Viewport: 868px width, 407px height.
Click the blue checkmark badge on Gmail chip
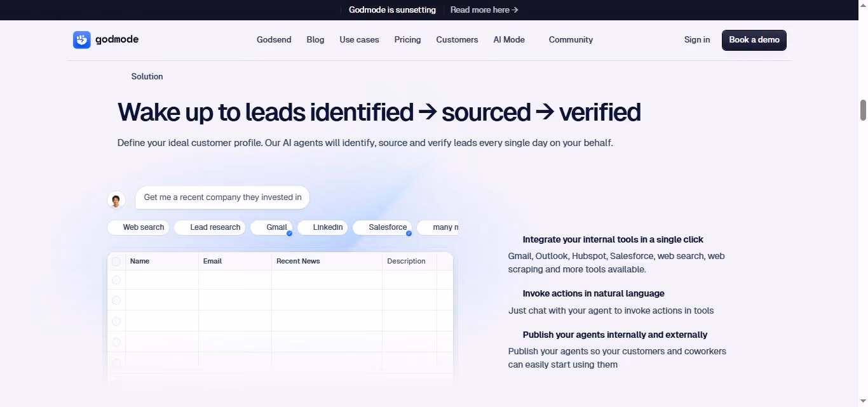289,233
